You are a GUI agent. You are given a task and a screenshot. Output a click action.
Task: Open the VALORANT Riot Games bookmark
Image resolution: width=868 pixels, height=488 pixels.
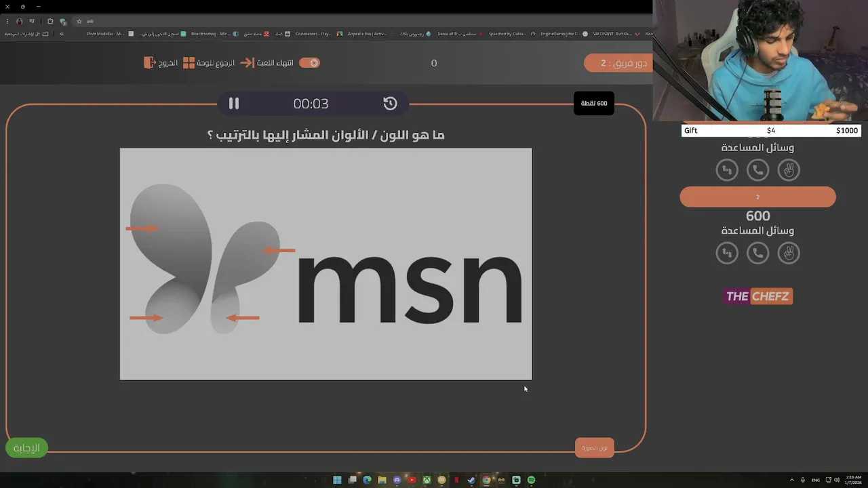[616, 33]
